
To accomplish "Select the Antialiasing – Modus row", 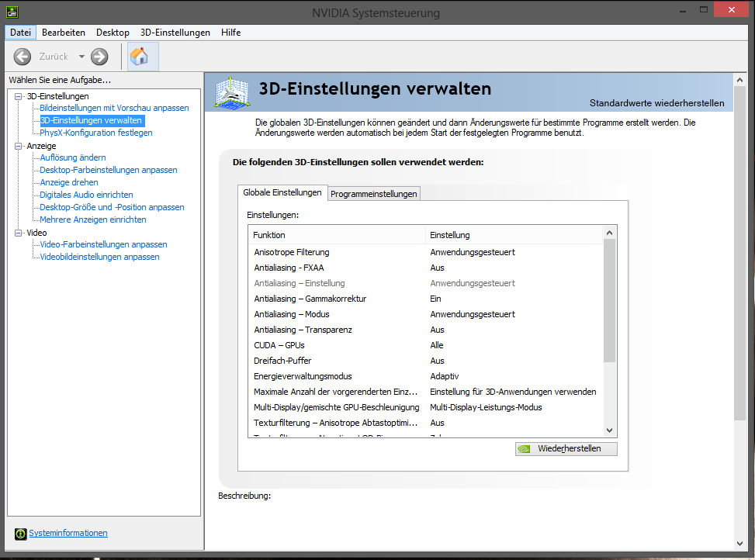I will coord(426,314).
